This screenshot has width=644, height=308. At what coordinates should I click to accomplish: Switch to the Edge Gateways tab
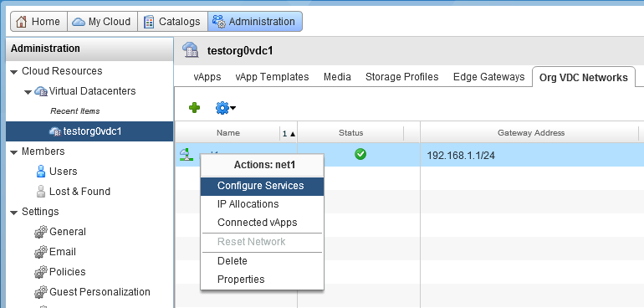[x=488, y=77]
